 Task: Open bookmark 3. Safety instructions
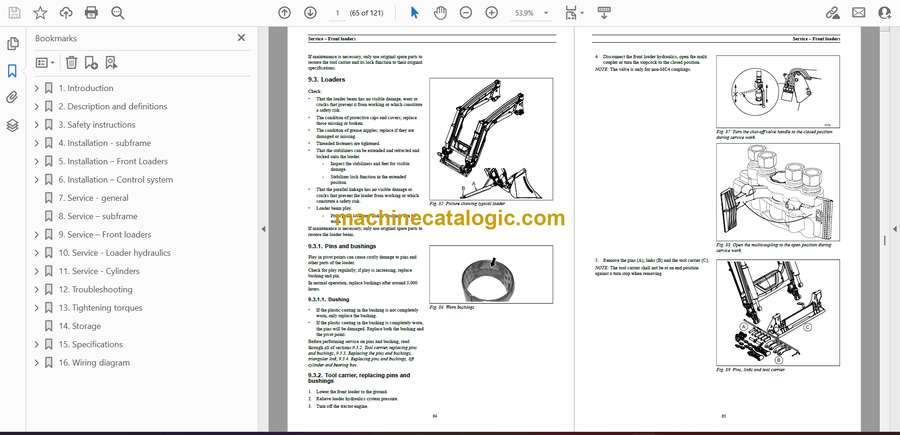pyautogui.click(x=97, y=125)
